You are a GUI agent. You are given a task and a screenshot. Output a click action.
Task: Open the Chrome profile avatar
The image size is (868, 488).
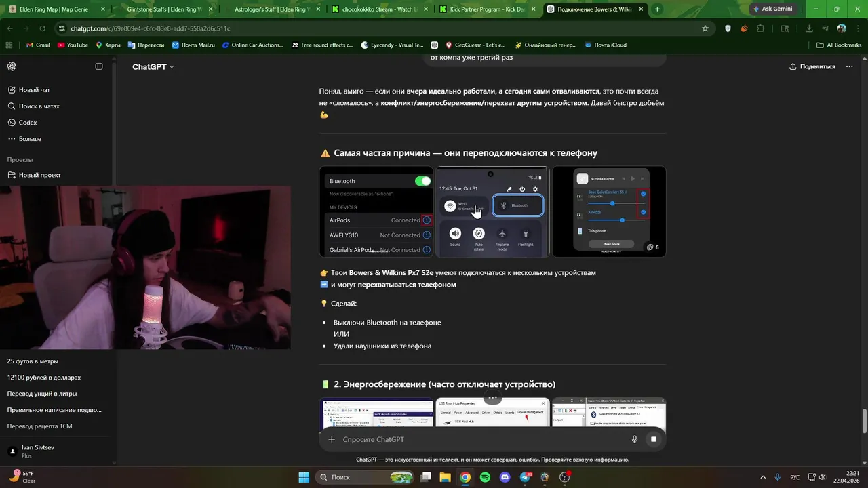[842, 28]
